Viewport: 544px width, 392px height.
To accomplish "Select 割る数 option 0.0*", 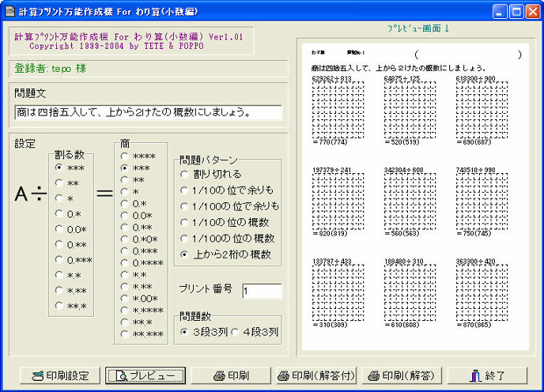I will click(71, 229).
